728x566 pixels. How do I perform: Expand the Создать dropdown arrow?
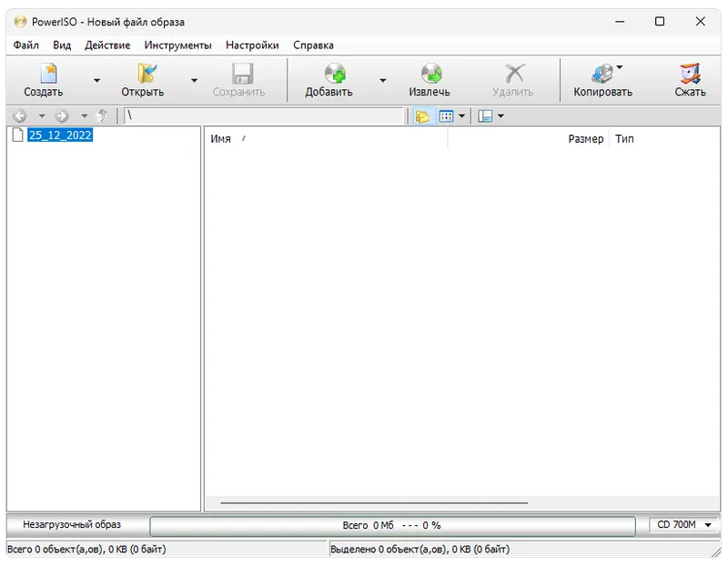tap(96, 80)
